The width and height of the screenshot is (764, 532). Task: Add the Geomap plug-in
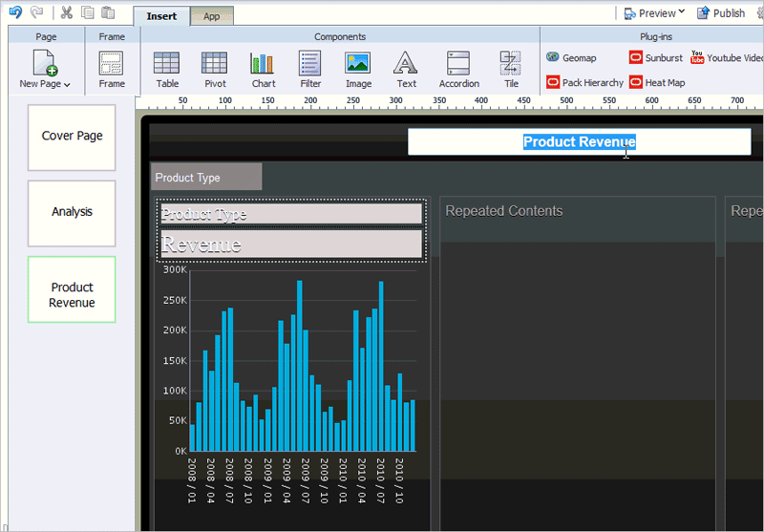click(571, 58)
